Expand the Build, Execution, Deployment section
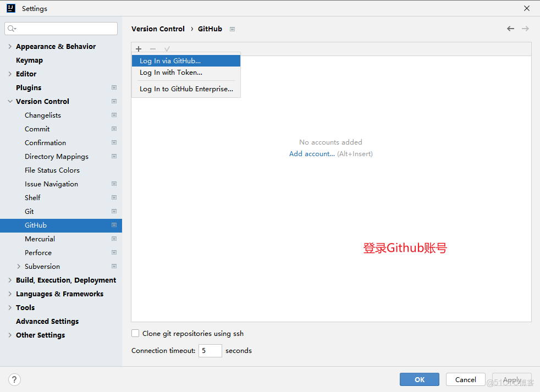Viewport: 540px width, 392px height. 9,280
